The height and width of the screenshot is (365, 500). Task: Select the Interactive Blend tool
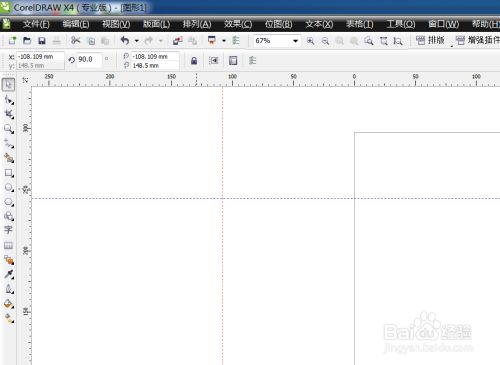pyautogui.click(x=9, y=260)
